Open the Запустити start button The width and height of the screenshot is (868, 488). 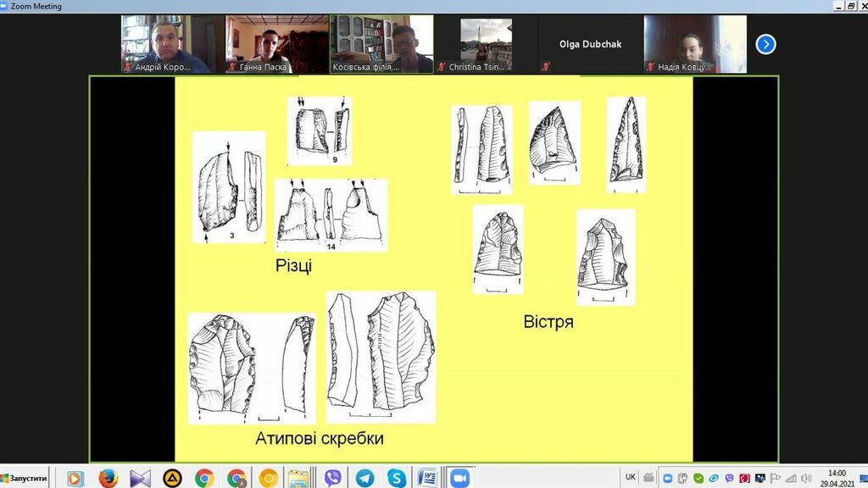(25, 478)
